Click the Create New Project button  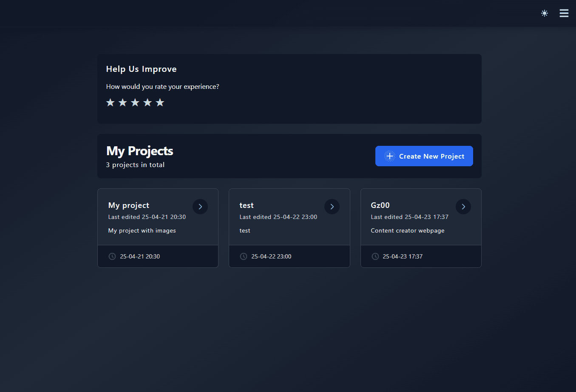coord(424,156)
